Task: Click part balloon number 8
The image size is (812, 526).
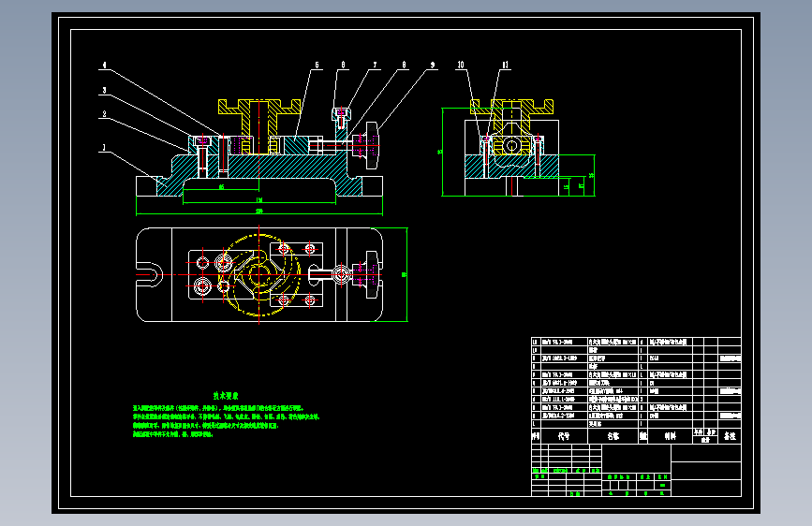Action: (404, 66)
